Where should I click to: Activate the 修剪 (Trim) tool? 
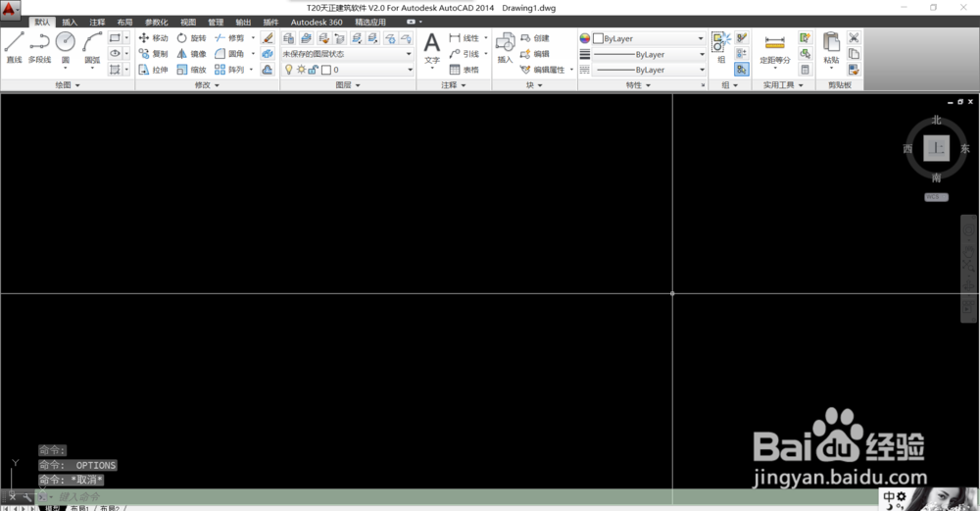pyautogui.click(x=229, y=38)
